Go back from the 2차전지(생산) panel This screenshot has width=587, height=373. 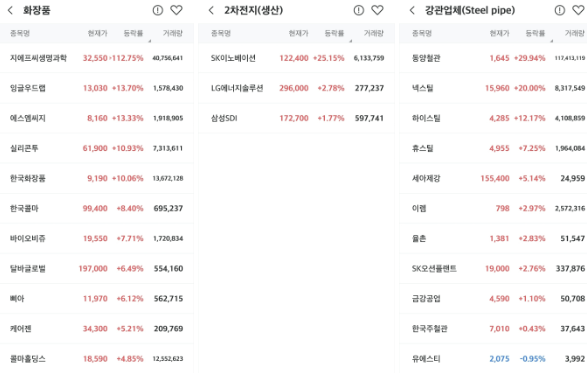[212, 10]
